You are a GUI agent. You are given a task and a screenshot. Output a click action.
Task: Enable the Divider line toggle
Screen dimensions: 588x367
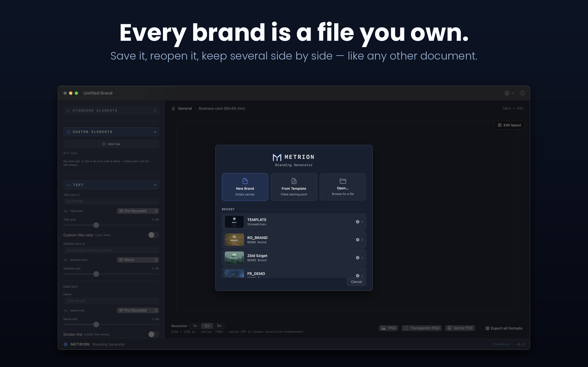[154, 334]
